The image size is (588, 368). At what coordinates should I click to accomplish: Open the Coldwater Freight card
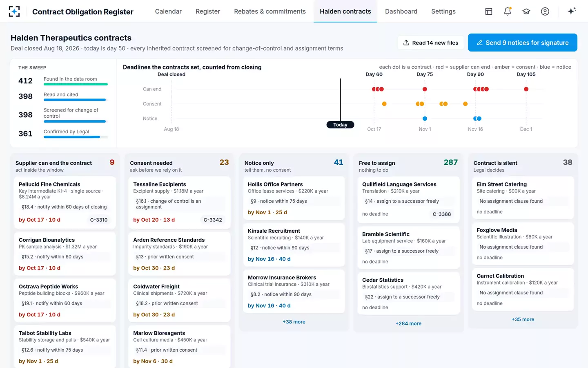tap(179, 300)
